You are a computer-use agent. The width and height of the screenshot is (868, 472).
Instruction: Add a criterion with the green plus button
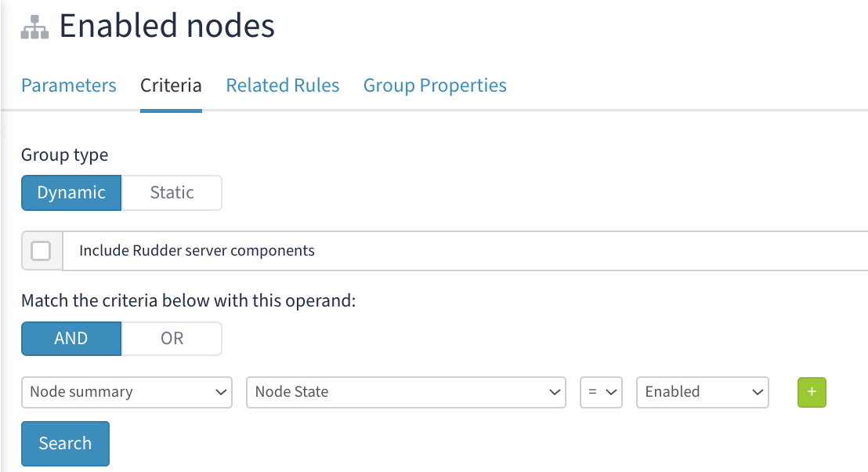[812, 392]
